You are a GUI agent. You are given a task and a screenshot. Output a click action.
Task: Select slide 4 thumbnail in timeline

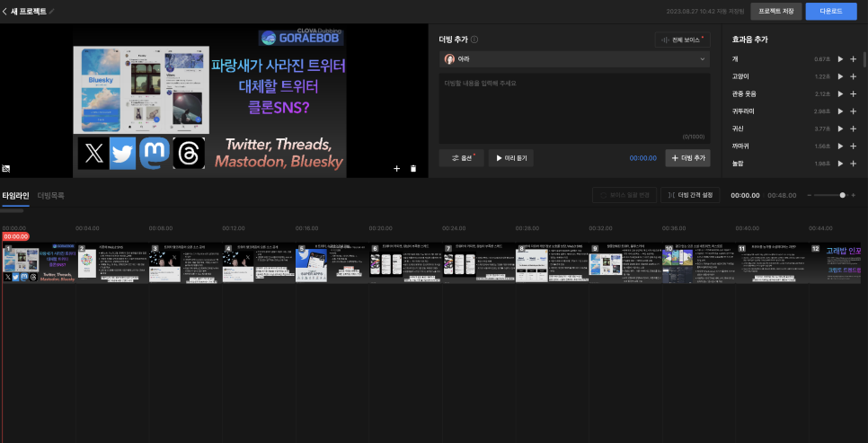pyautogui.click(x=259, y=263)
